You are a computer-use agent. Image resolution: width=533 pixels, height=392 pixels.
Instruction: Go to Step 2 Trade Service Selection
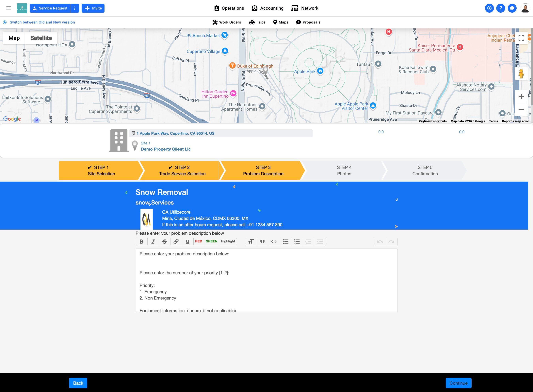tap(182, 170)
